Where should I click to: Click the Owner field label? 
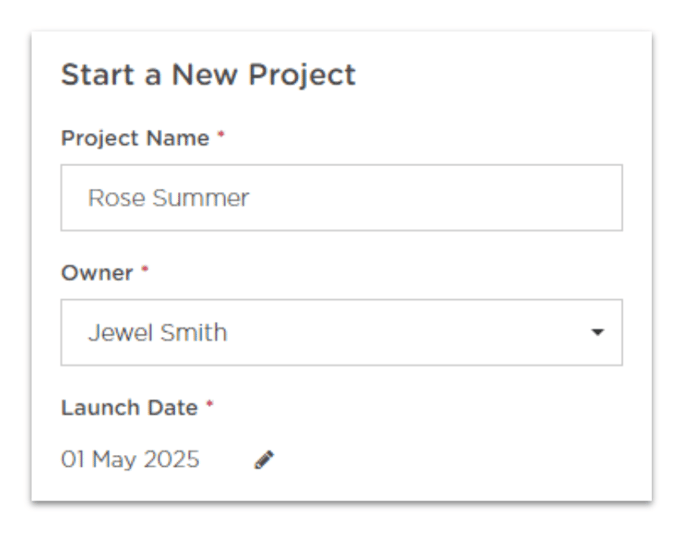tap(97, 273)
